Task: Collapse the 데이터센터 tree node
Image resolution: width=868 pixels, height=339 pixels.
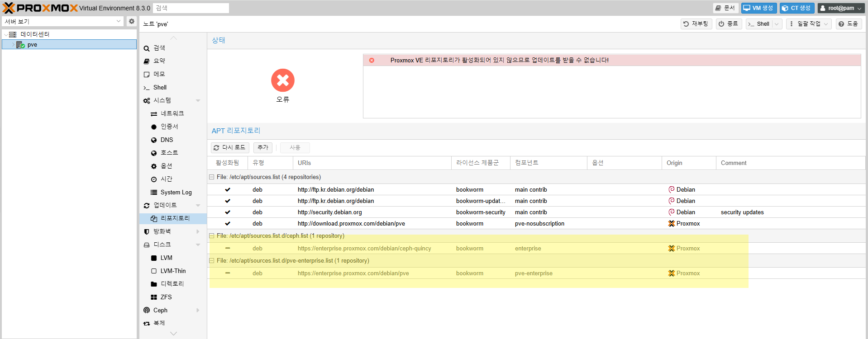Action: [x=6, y=35]
